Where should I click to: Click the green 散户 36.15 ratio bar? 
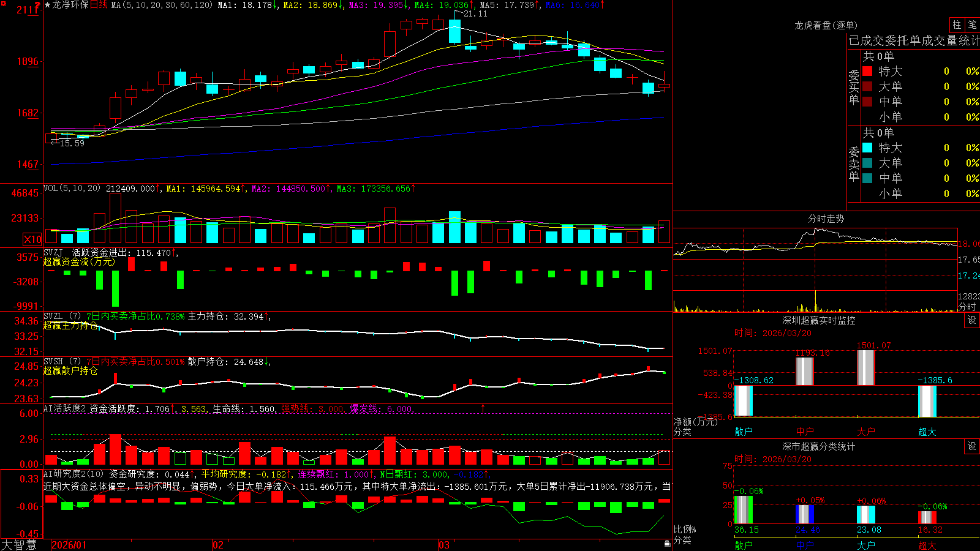[x=744, y=509]
